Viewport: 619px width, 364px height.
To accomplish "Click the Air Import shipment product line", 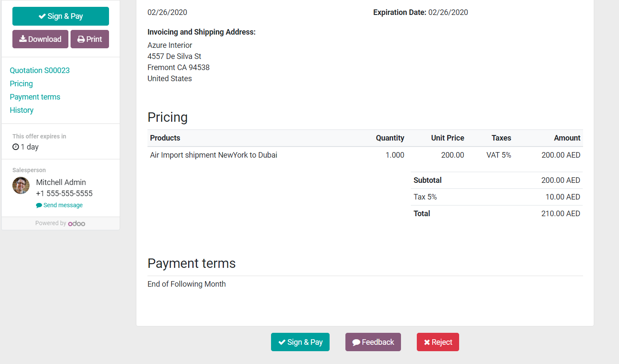I will click(x=213, y=155).
